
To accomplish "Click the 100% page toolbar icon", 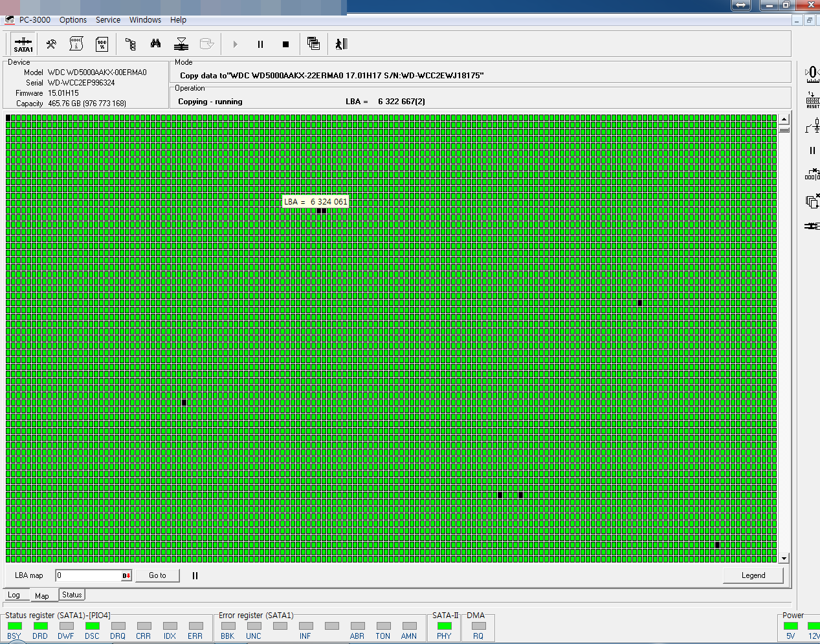I will (x=102, y=44).
